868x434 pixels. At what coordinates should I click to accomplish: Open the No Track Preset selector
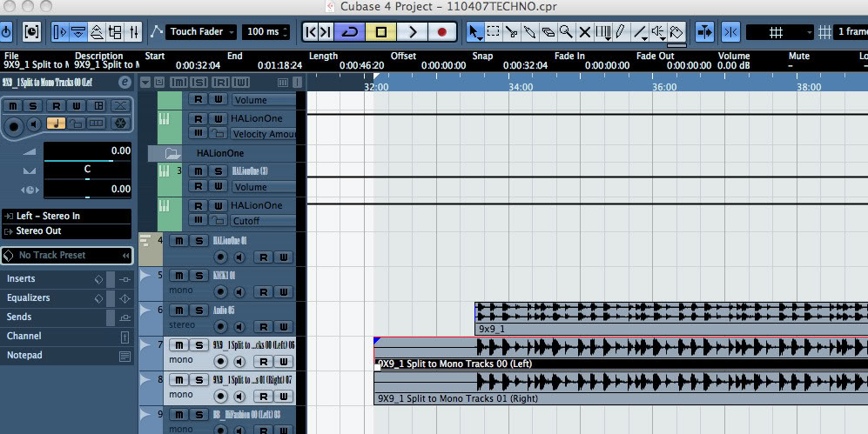pos(67,256)
